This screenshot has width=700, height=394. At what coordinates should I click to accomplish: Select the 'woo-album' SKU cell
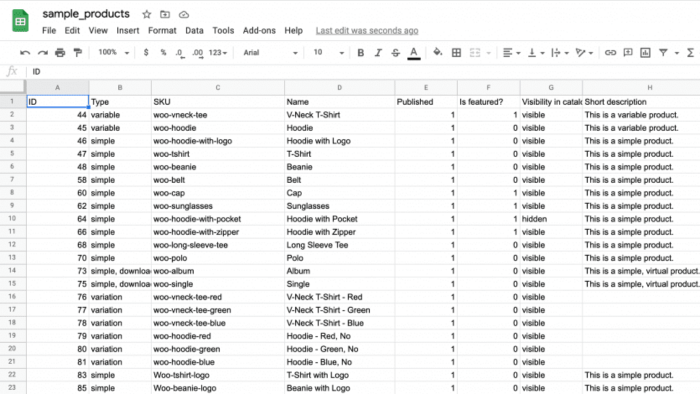[x=218, y=271]
